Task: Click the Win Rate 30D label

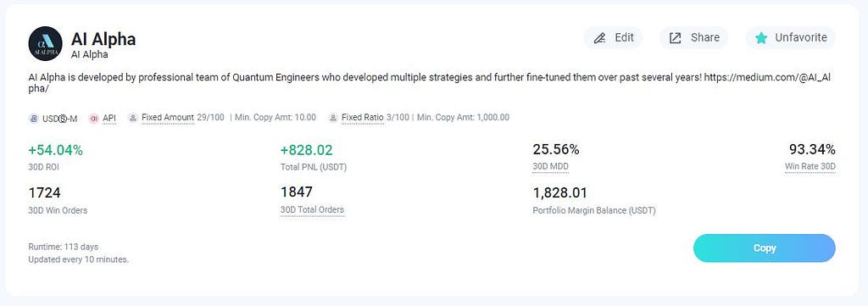Action: 810,166
